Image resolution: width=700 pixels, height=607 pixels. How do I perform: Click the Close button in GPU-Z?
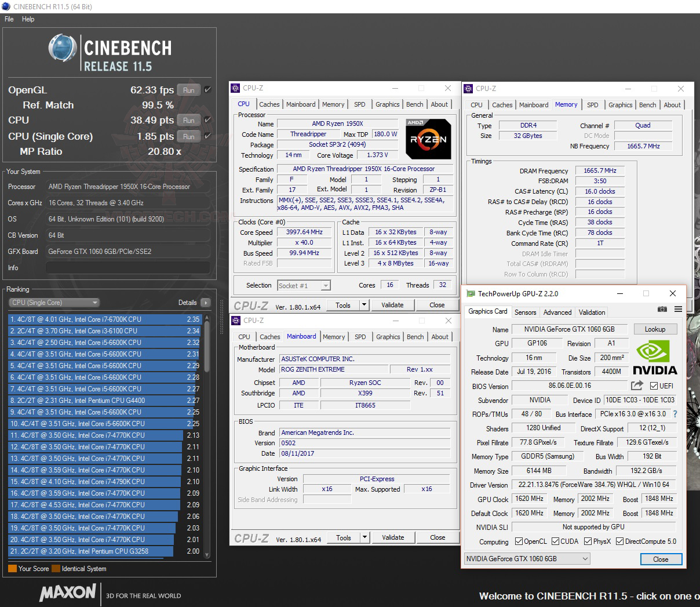(661, 559)
